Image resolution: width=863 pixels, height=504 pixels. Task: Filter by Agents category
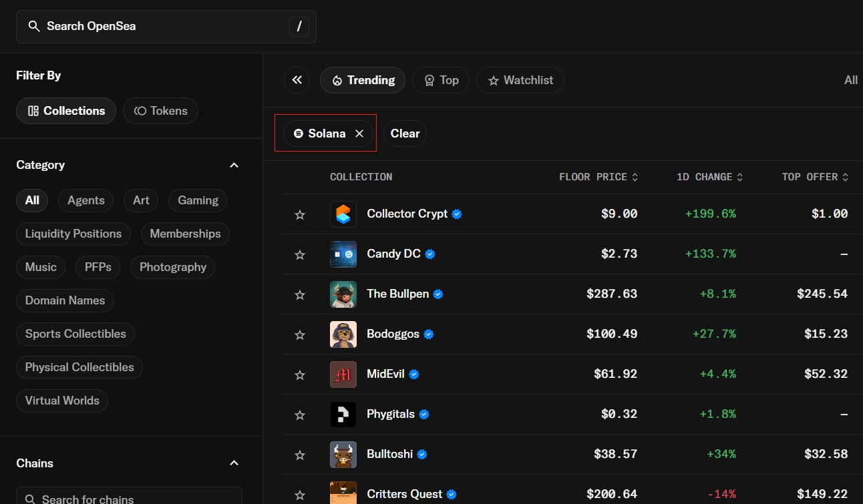coord(86,200)
